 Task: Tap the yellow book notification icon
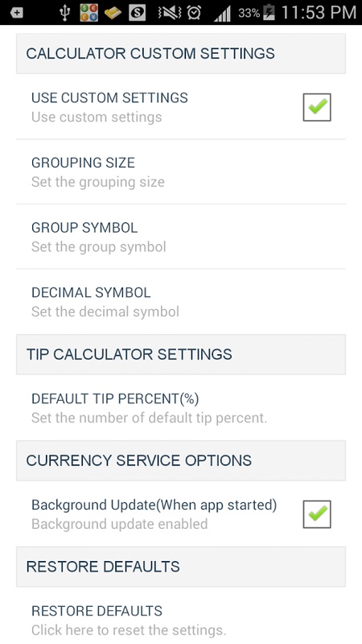pos(113,13)
